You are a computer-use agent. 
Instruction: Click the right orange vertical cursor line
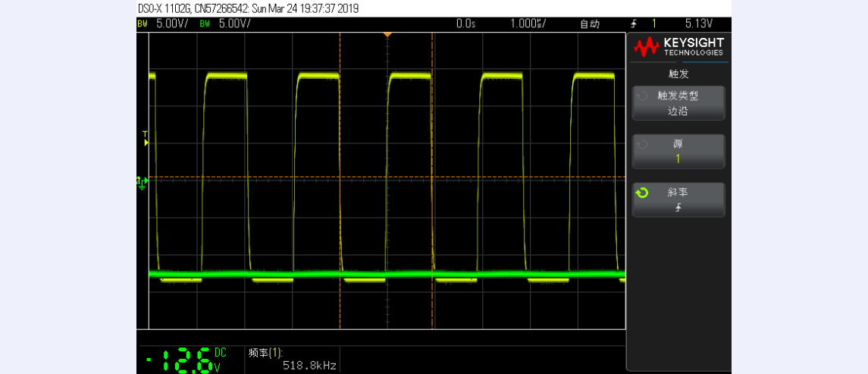432,180
